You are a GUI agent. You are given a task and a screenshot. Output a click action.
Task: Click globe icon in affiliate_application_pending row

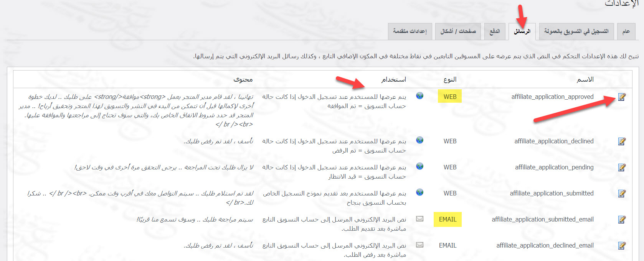click(420, 166)
